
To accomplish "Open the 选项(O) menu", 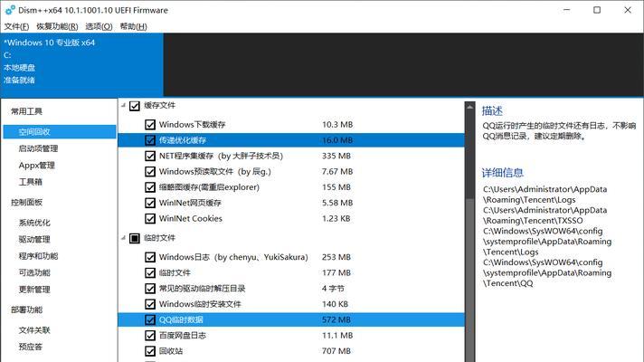I will click(99, 26).
